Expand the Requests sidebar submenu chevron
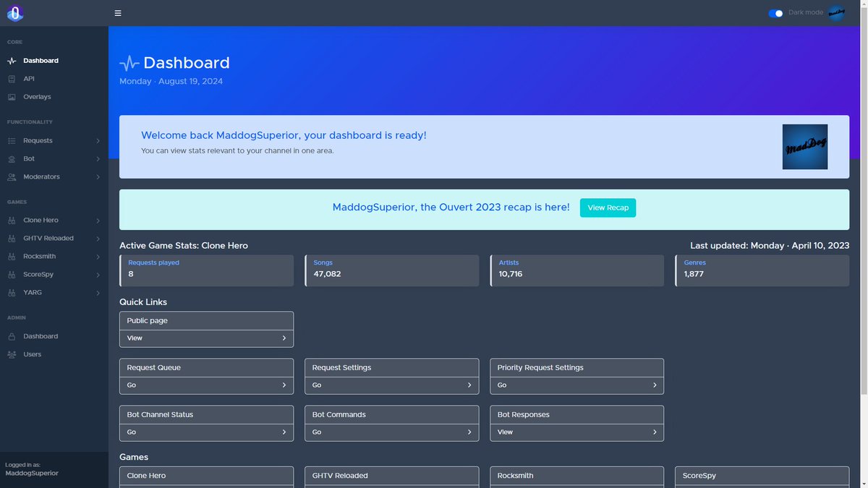 tap(98, 140)
